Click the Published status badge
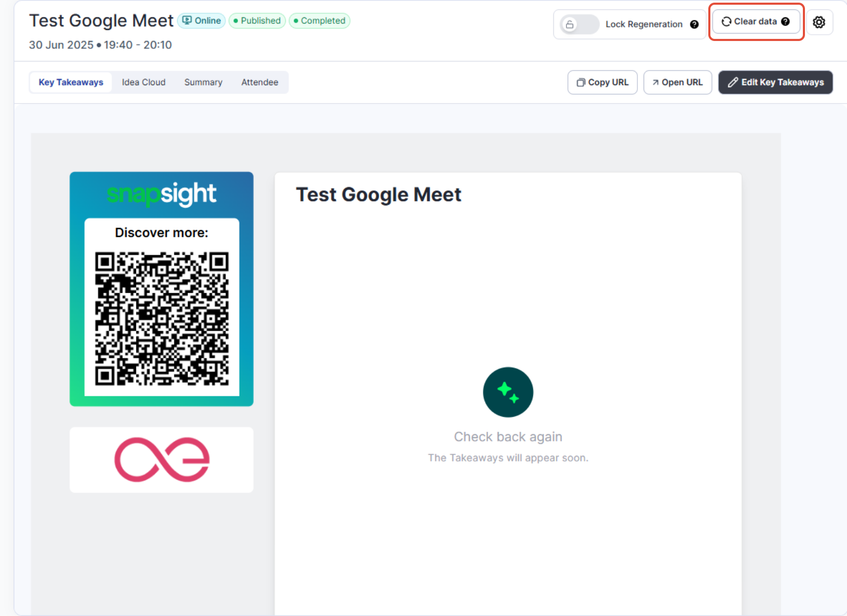Image resolution: width=847 pixels, height=616 pixels. [x=257, y=20]
